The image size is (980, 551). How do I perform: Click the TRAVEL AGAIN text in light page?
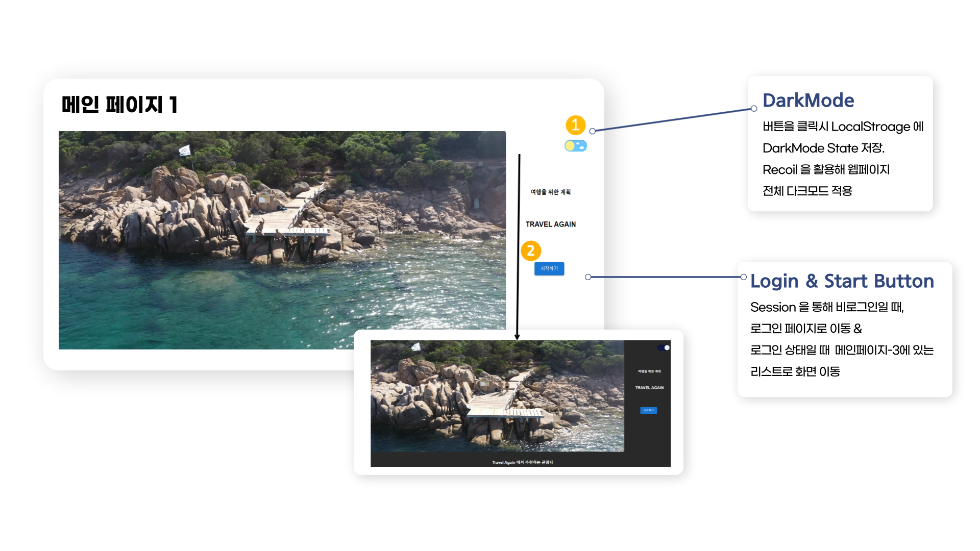[x=550, y=224]
